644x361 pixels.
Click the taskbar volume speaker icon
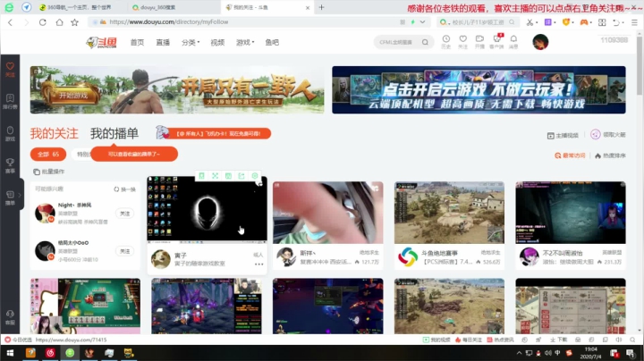pos(548,353)
